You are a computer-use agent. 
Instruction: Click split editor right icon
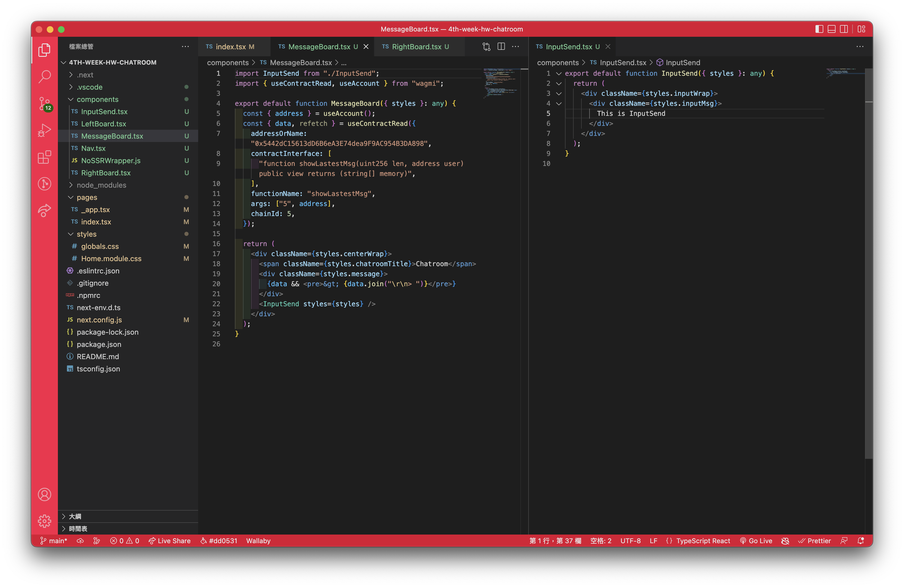(501, 46)
